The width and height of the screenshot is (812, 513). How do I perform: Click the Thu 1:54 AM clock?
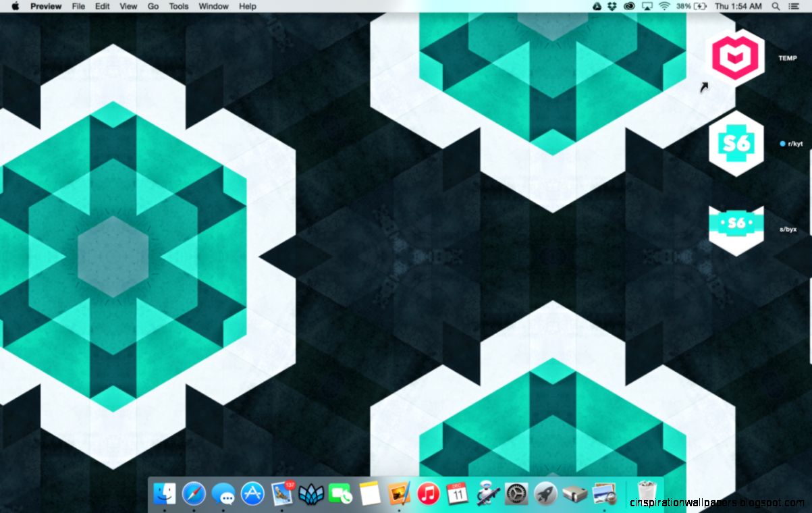click(x=738, y=6)
